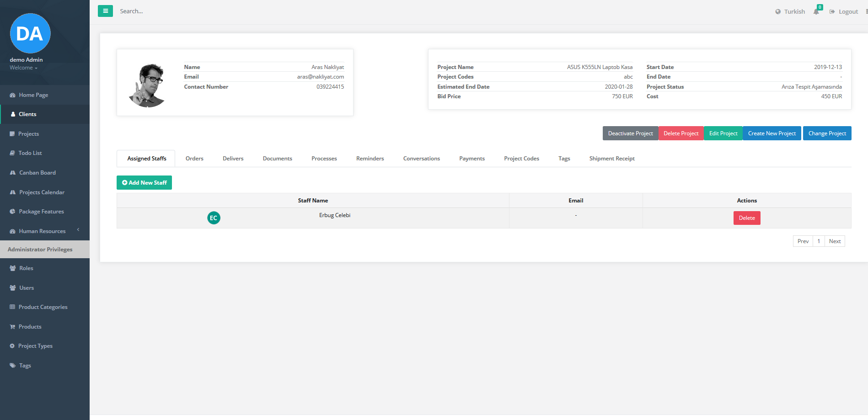Click the Project Types gear icon

click(x=12, y=346)
